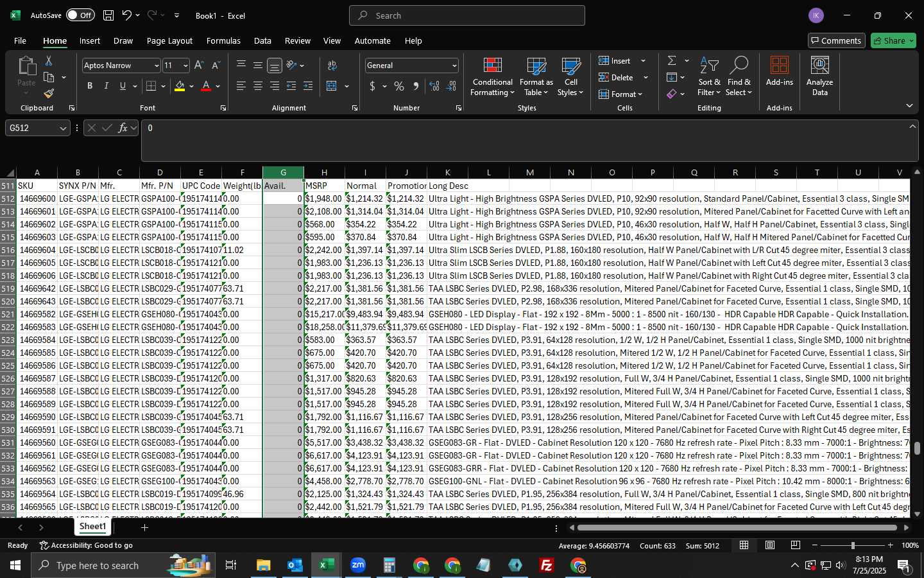Switch to Data tab
Screen dimensions: 924x578
coord(262,40)
